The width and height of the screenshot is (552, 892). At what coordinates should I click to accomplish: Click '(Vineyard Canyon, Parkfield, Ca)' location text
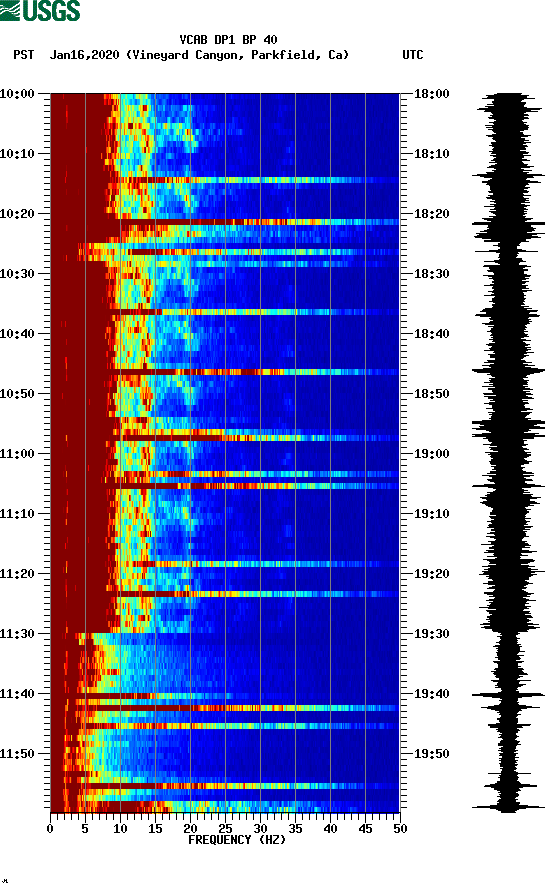click(x=237, y=55)
